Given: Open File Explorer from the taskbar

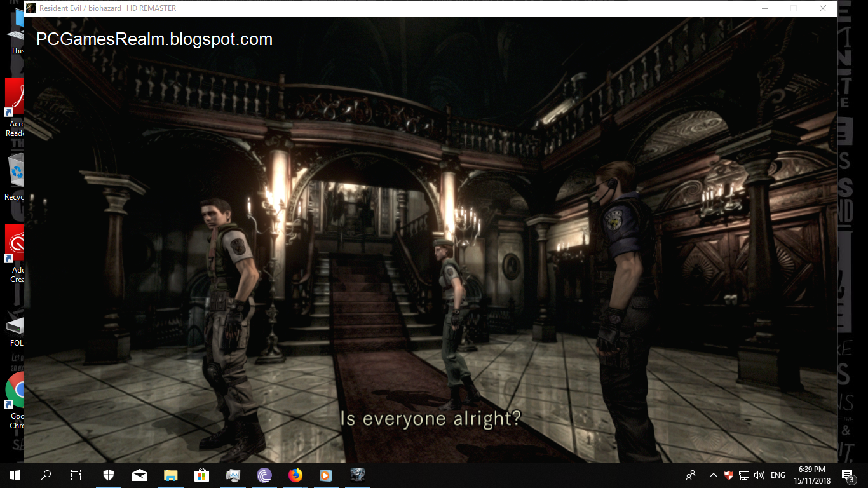Looking at the screenshot, I should click(x=170, y=475).
